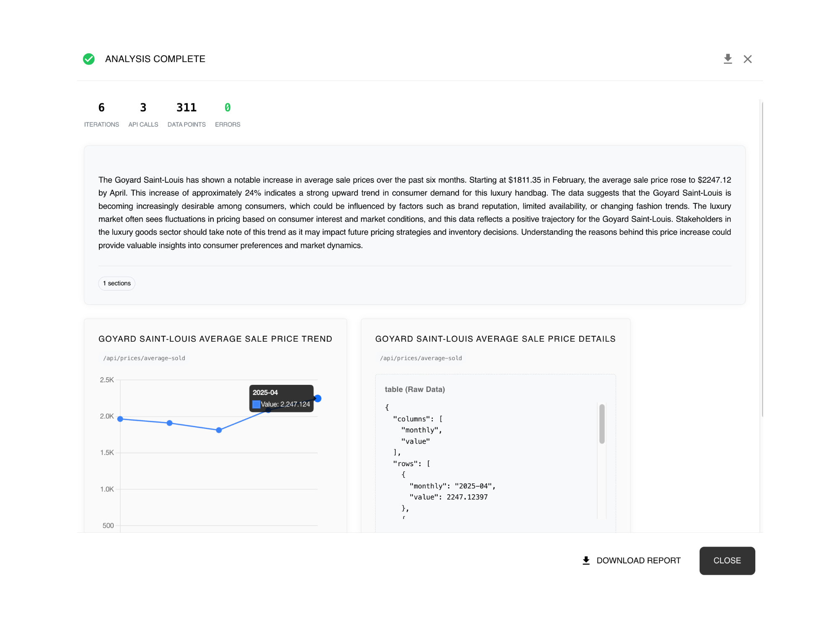
Task: Click the download icon in the header
Action: point(728,59)
